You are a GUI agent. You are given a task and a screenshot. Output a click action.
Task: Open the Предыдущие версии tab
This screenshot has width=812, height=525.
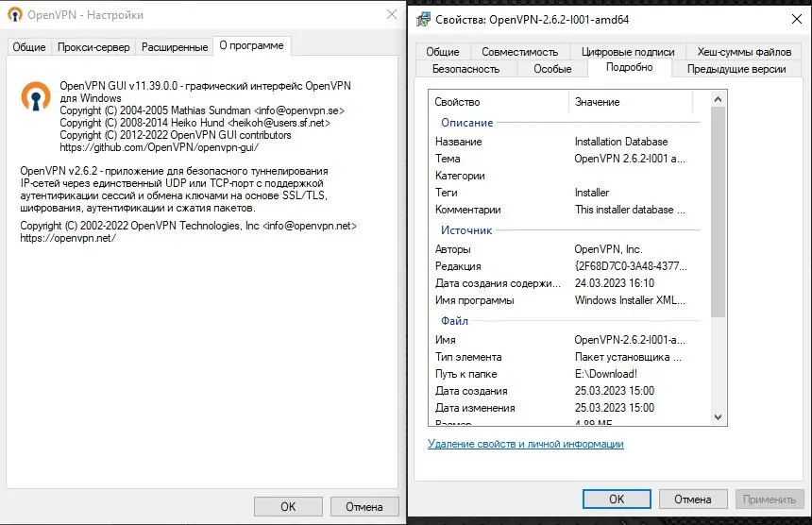(x=736, y=69)
